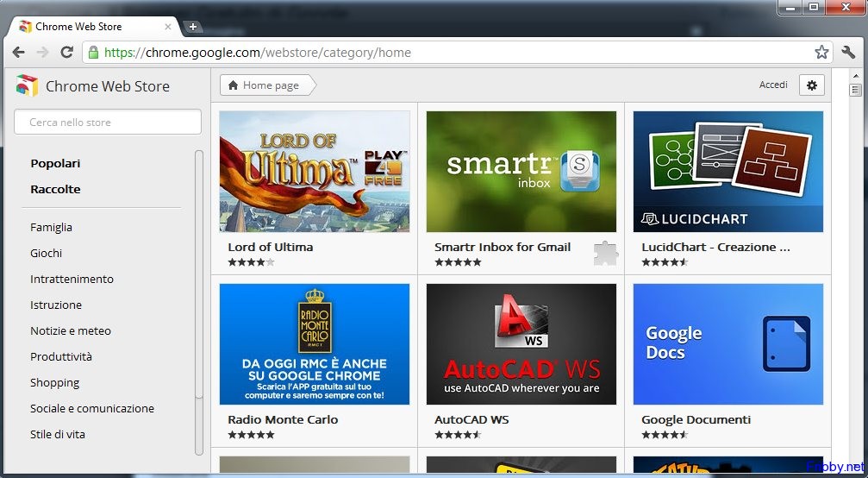The width and height of the screenshot is (868, 478).
Task: Open the Chrome wrench menu
Action: coord(848,52)
